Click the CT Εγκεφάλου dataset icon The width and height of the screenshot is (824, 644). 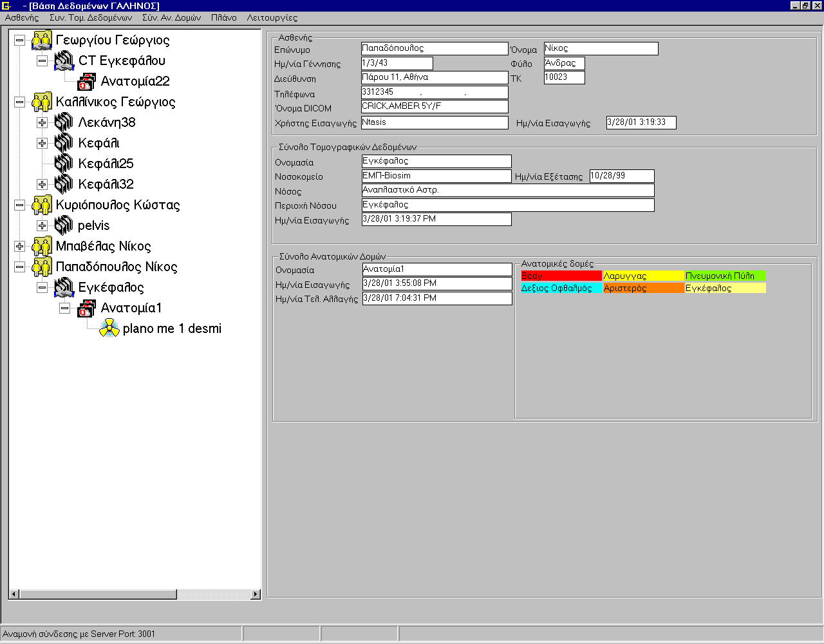[64, 61]
